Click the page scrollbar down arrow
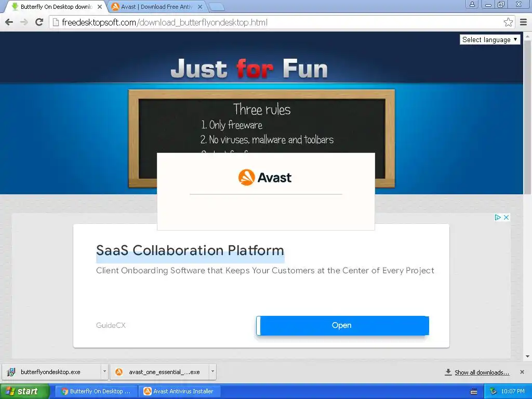The width and height of the screenshot is (532, 399). (528, 356)
